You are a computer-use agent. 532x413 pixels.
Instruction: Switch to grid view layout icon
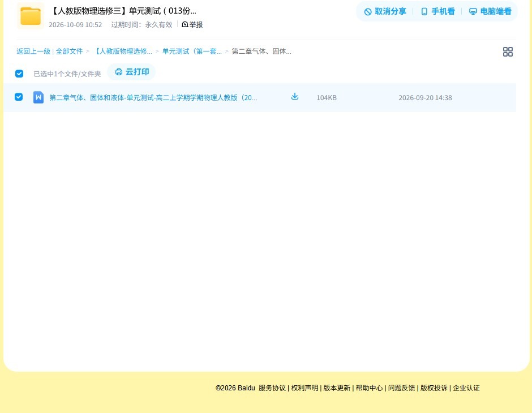pyautogui.click(x=508, y=51)
